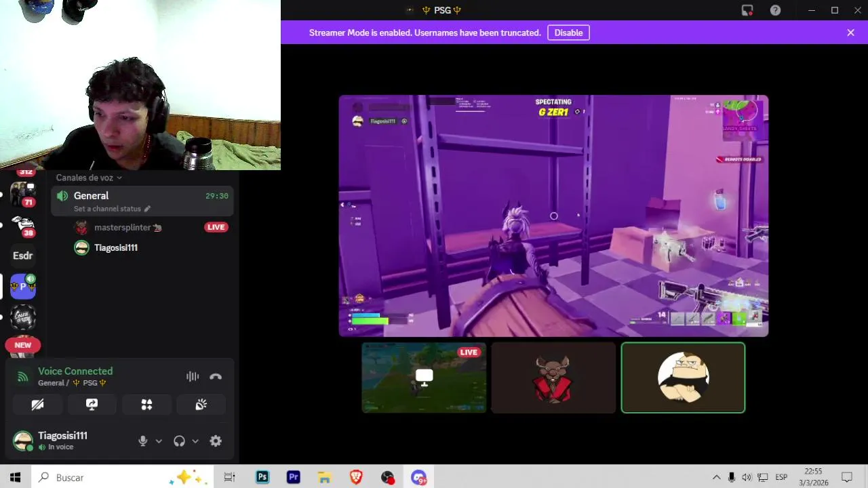Open the volume icon in system tray
The width and height of the screenshot is (868, 488).
(x=747, y=477)
